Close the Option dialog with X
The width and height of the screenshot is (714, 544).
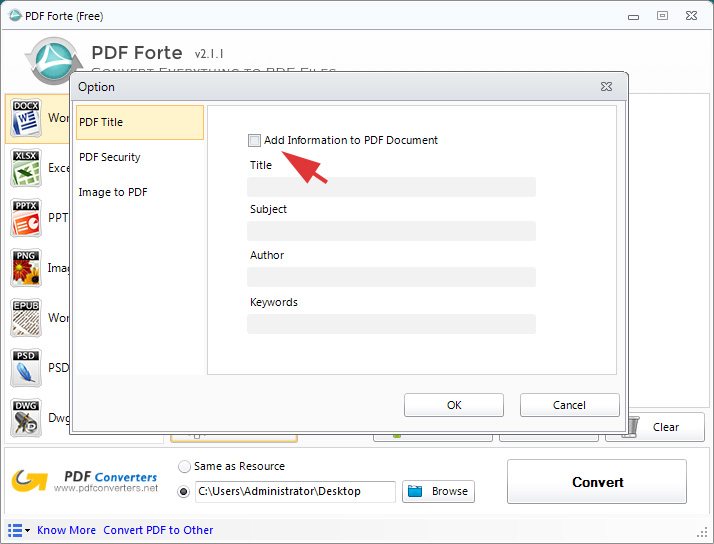point(606,86)
